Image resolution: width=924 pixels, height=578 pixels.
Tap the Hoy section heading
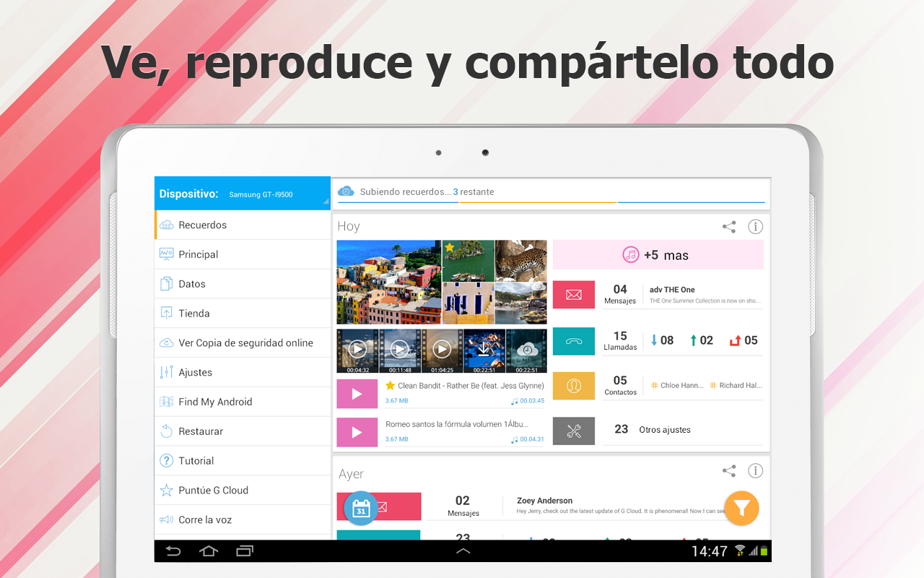[x=349, y=227]
